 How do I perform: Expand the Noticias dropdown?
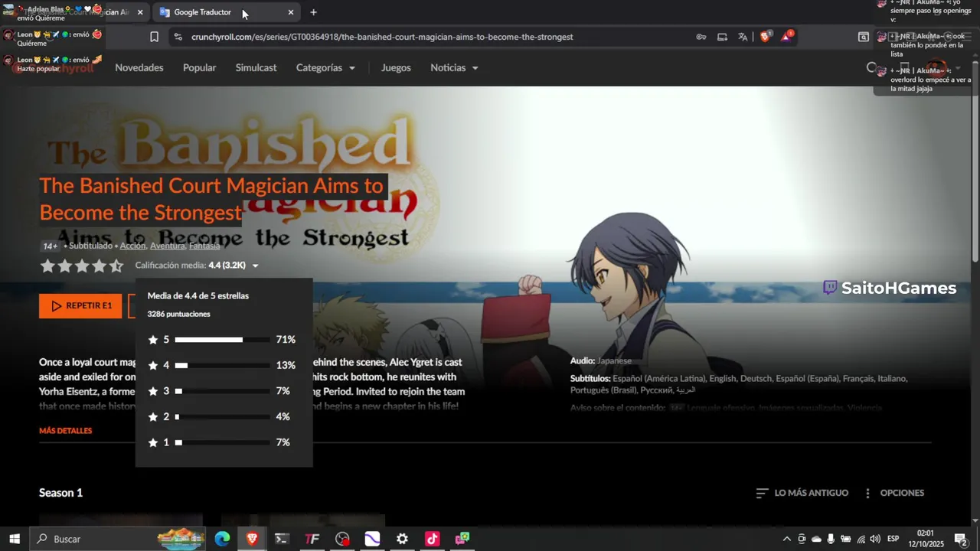point(454,67)
